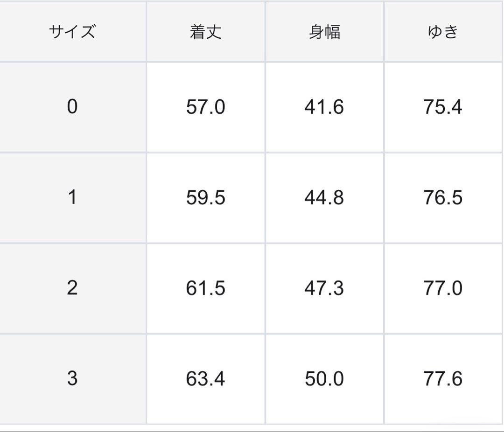The width and height of the screenshot is (504, 432).
Task: Select the size 1 row label
Action: (72, 197)
